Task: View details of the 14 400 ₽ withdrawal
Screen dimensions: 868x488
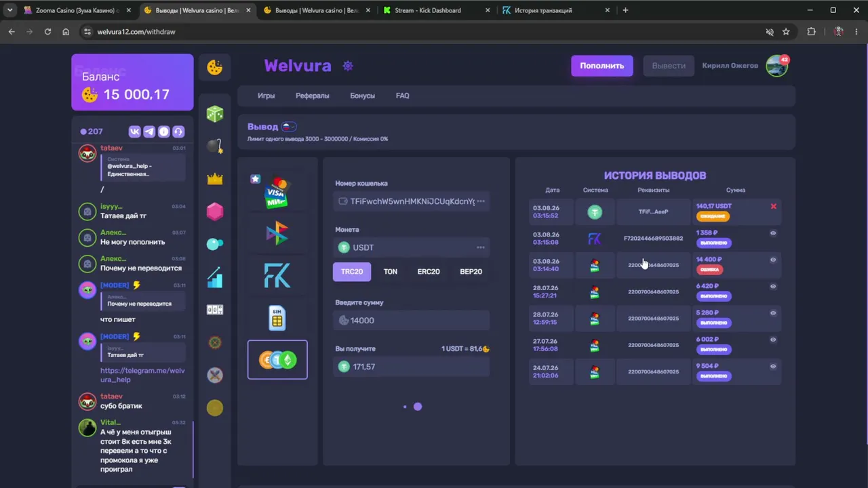Action: point(773,260)
